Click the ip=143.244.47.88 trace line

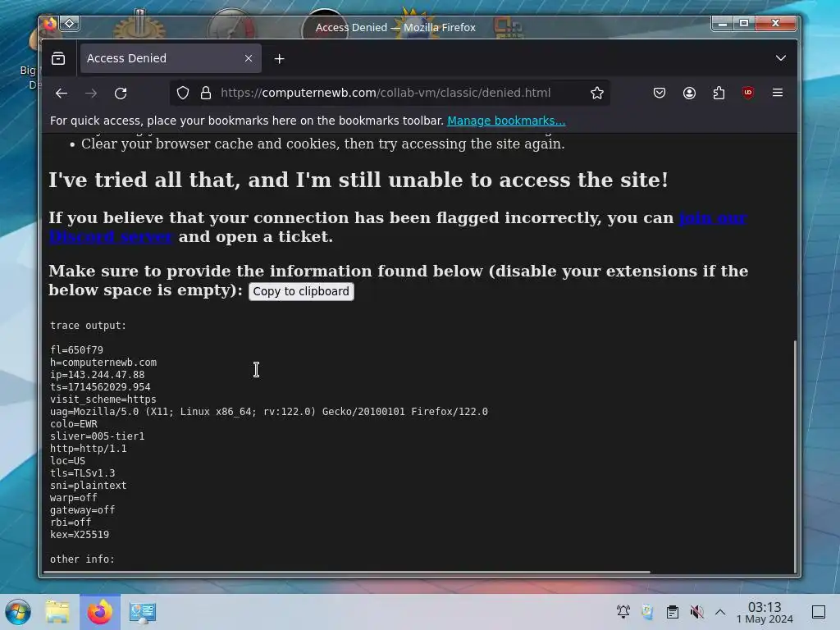[x=98, y=375]
